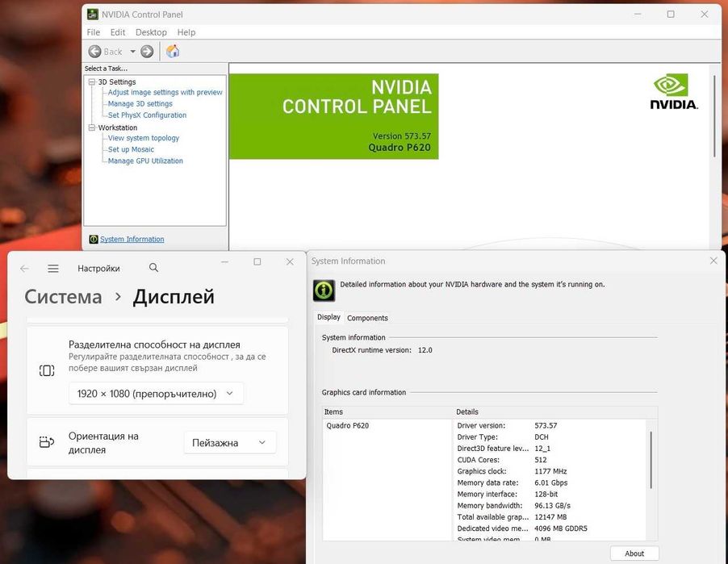Click the CUDA Cores value 512
Image resolution: width=728 pixels, height=564 pixels.
point(541,460)
